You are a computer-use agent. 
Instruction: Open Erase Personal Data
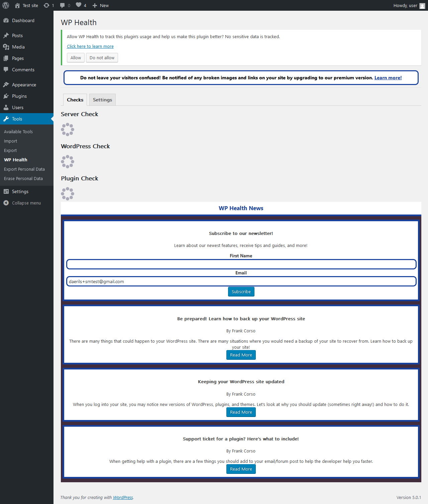click(23, 178)
